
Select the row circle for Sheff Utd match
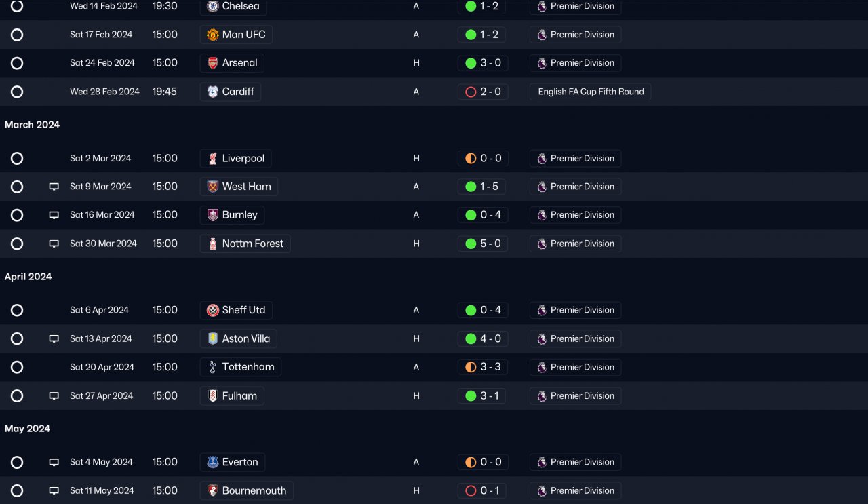tap(17, 310)
